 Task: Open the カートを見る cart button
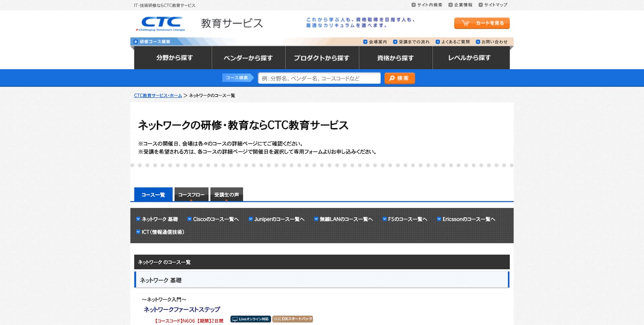pos(482,23)
